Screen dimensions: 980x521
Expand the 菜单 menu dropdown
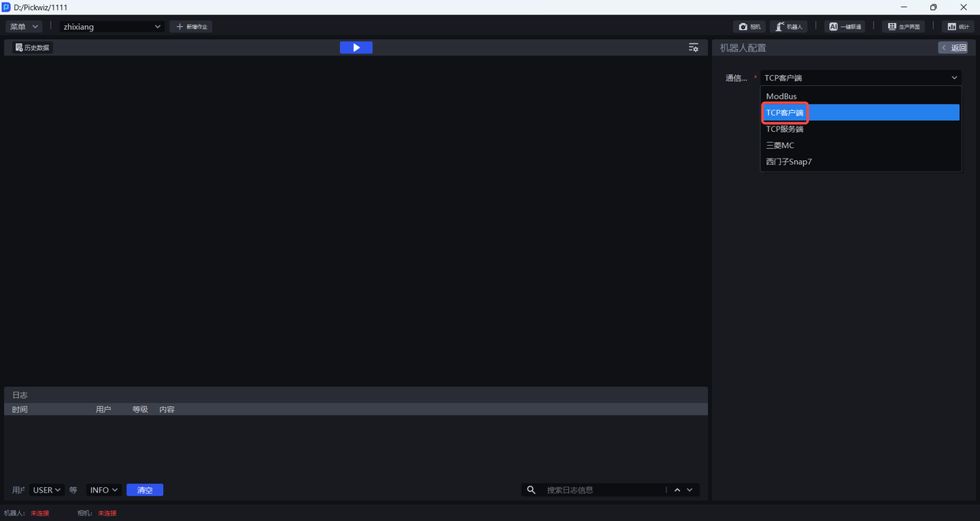[x=24, y=27]
